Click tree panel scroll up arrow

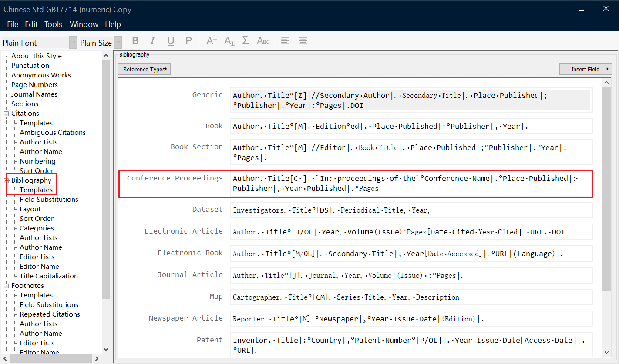pyautogui.click(x=106, y=56)
